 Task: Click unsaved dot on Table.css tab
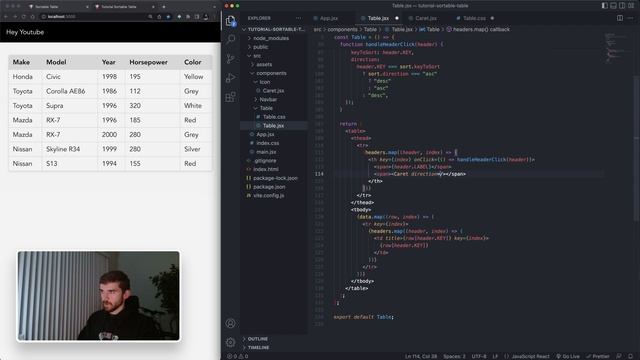(492, 18)
